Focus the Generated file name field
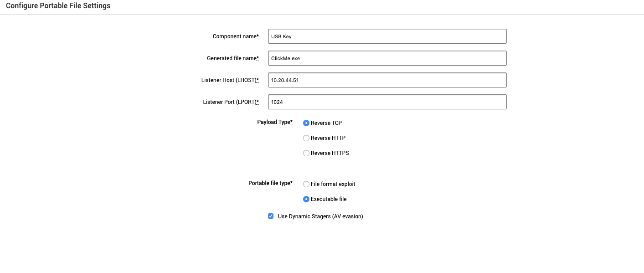This screenshot has width=644, height=273. 387,58
